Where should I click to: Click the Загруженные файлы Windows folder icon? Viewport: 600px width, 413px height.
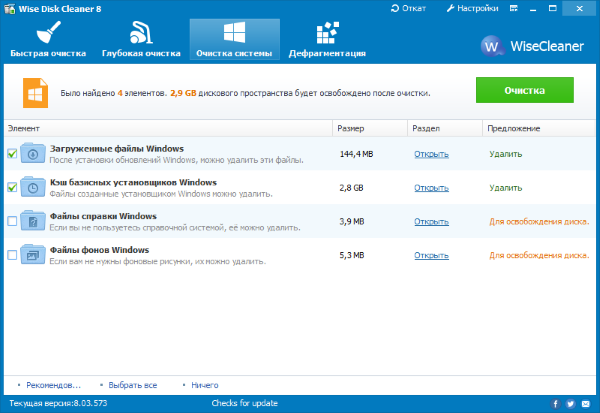(x=33, y=153)
